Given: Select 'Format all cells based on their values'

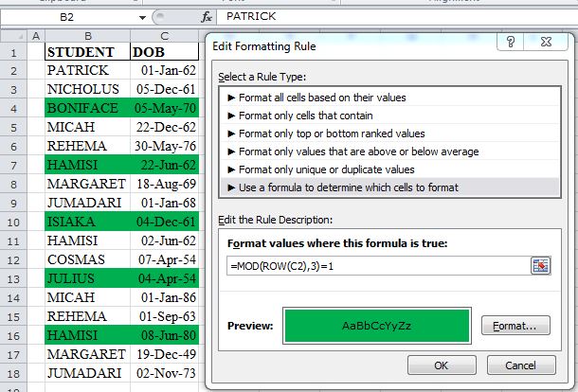Looking at the screenshot, I should click(390, 98).
